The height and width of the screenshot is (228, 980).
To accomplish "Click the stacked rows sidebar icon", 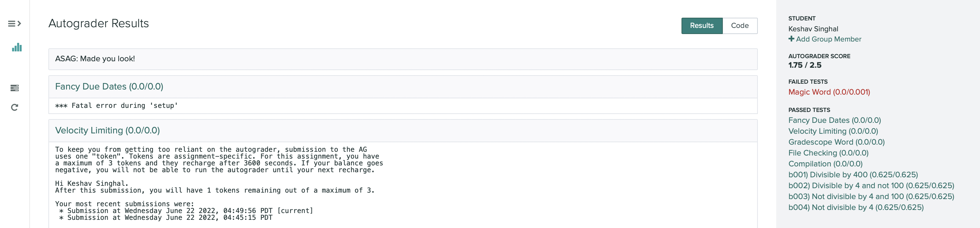I will click(14, 88).
